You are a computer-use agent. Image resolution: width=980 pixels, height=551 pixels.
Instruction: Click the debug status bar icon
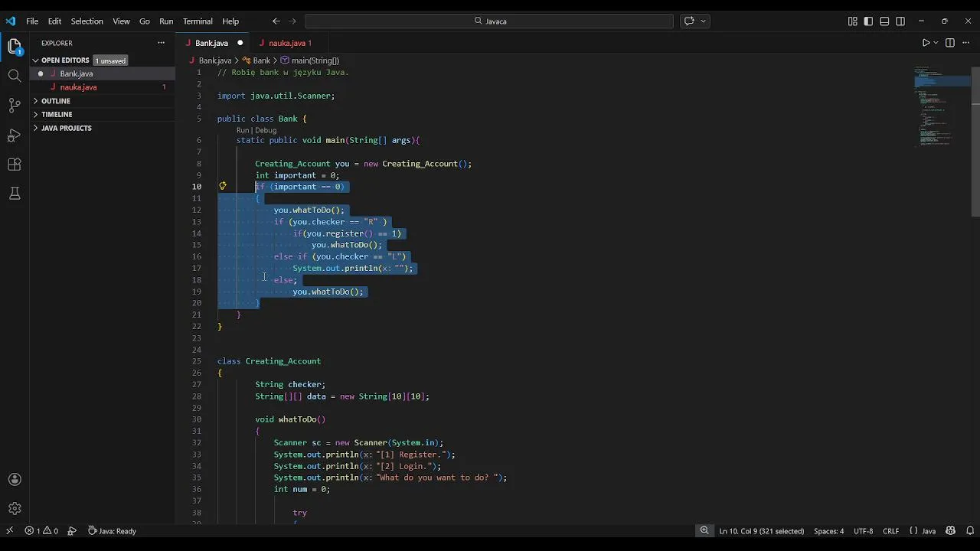click(72, 531)
